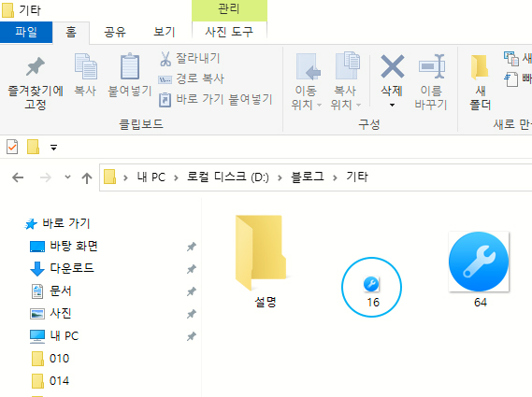Open the 파일 (File) tab
Viewport: 532px width, 397px height.
click(26, 32)
